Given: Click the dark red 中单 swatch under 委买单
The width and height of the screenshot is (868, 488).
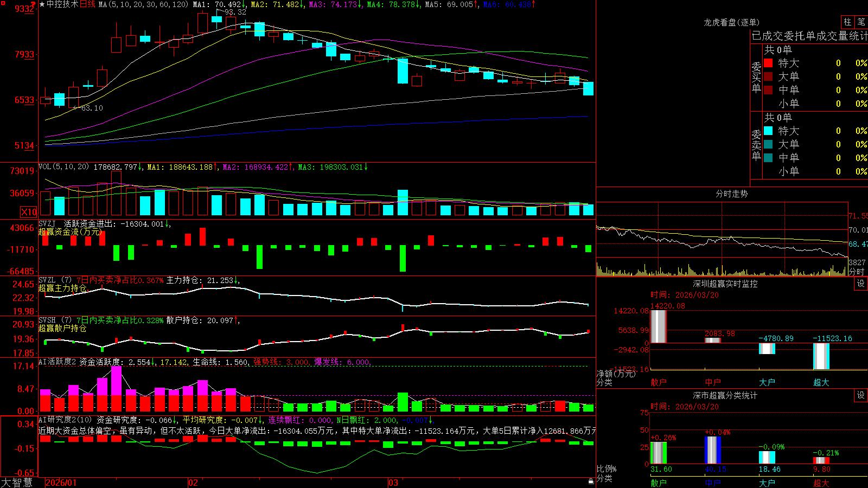Looking at the screenshot, I should click(x=768, y=90).
